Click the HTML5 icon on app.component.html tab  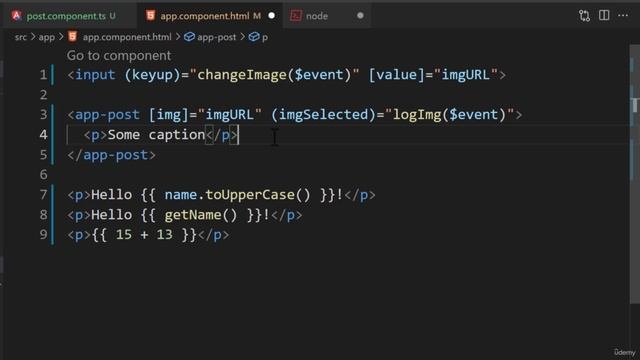click(151, 16)
